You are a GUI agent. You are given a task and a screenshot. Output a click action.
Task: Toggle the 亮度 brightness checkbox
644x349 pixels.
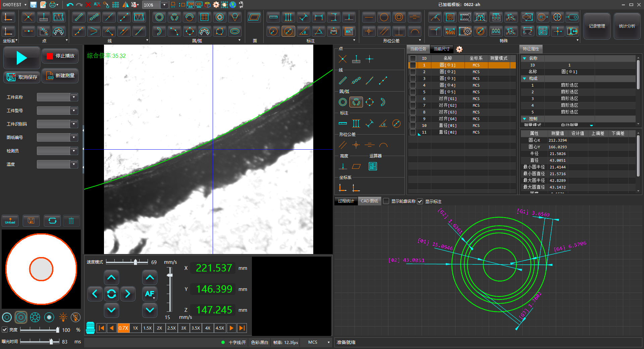[x=5, y=330]
